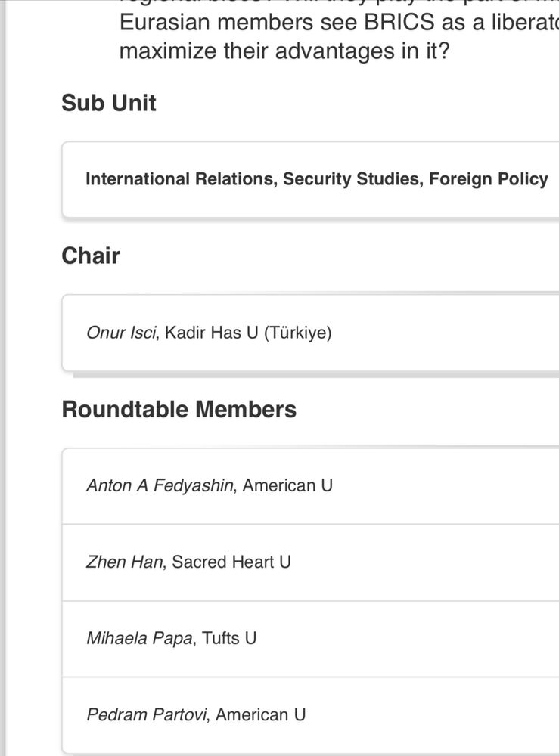
Task: Click the word BRICS in the description
Action: point(399,23)
